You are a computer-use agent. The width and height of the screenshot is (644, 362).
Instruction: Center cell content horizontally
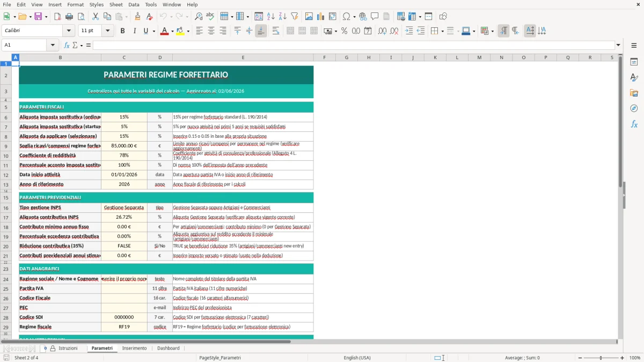(211, 31)
